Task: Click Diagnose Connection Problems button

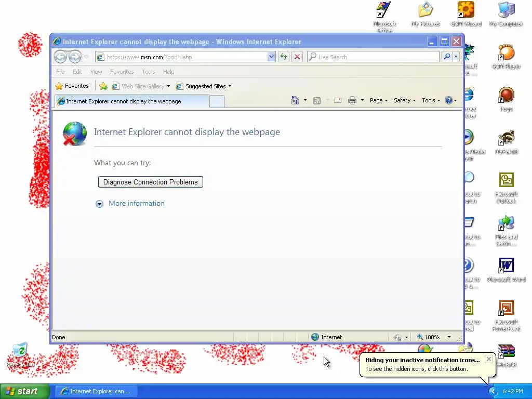Action: pos(151,182)
